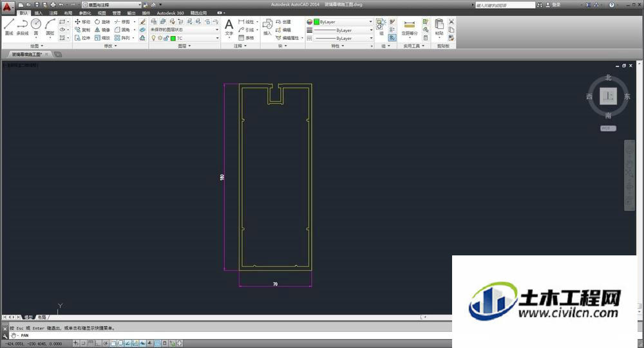Toggle layer lock padlock icon
Image resolution: width=644 pixels, height=348 pixels.
tap(166, 38)
